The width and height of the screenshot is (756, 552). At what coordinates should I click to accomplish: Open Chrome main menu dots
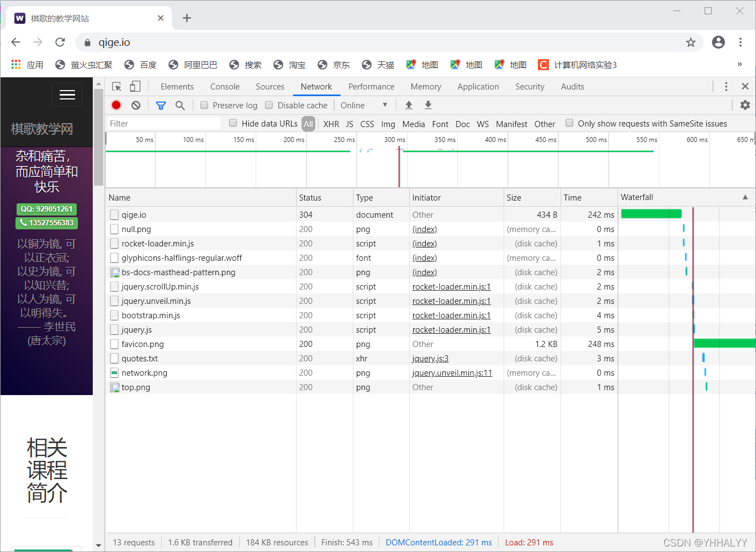pyautogui.click(x=741, y=42)
